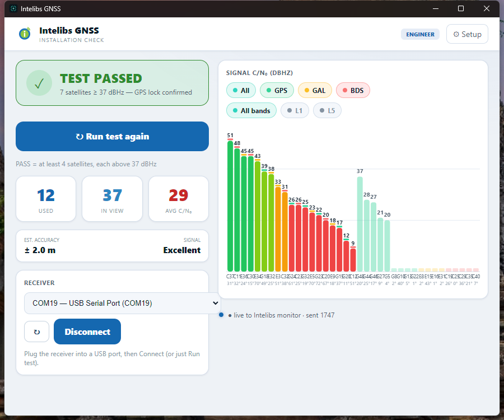Click the Intelibs GNSS header logo
The width and height of the screenshot is (504, 420).
[x=25, y=34]
